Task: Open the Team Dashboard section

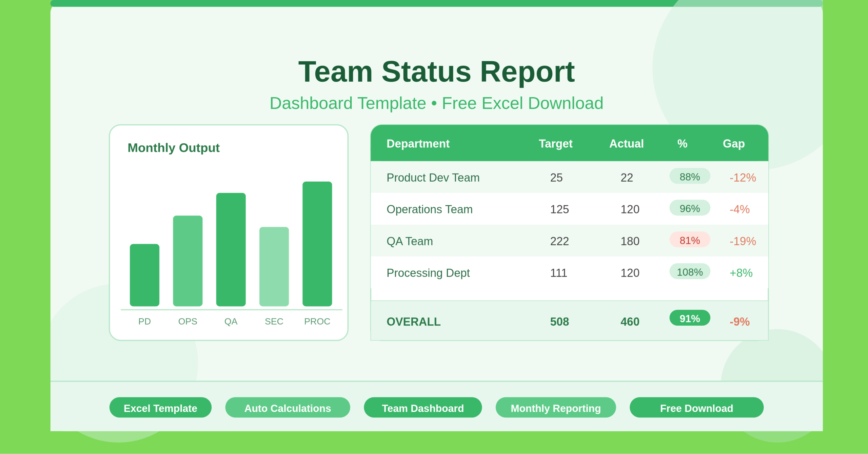Action: (x=422, y=408)
